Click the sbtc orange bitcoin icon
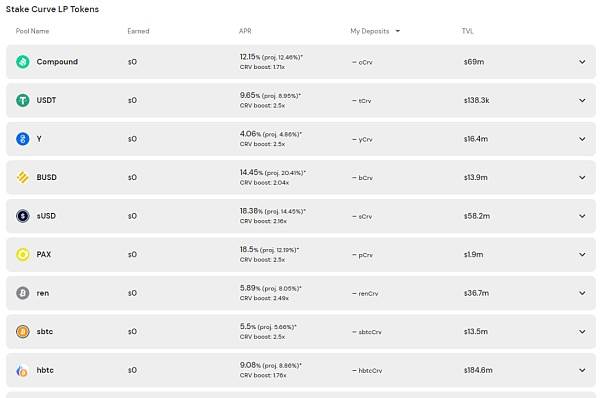This screenshot has width=600, height=398. 23,331
